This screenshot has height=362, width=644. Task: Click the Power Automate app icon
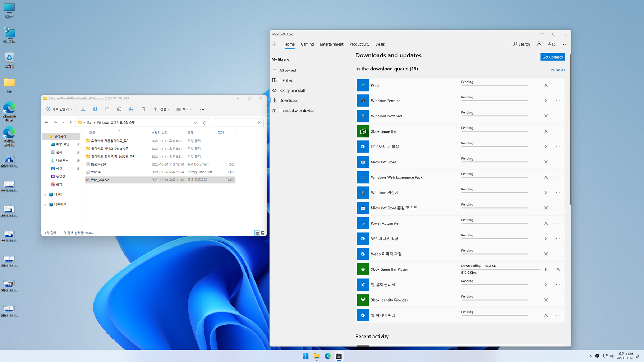pos(363,223)
